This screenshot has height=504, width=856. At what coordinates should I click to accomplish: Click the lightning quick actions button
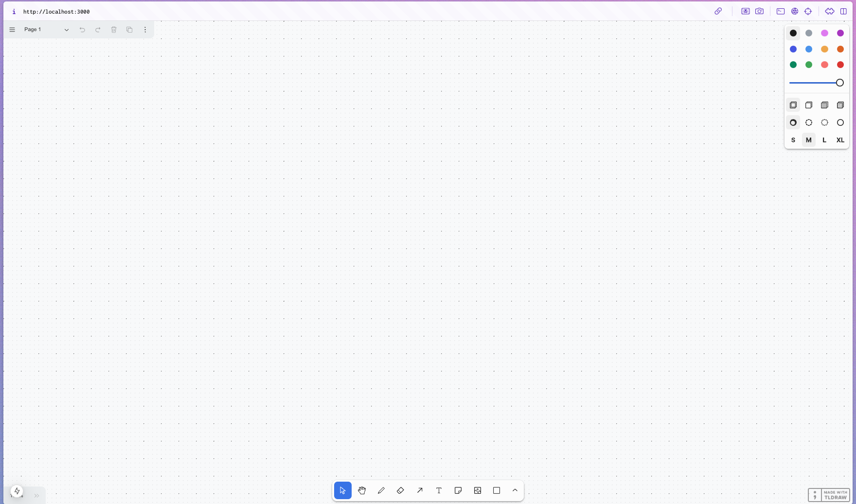tap(17, 491)
